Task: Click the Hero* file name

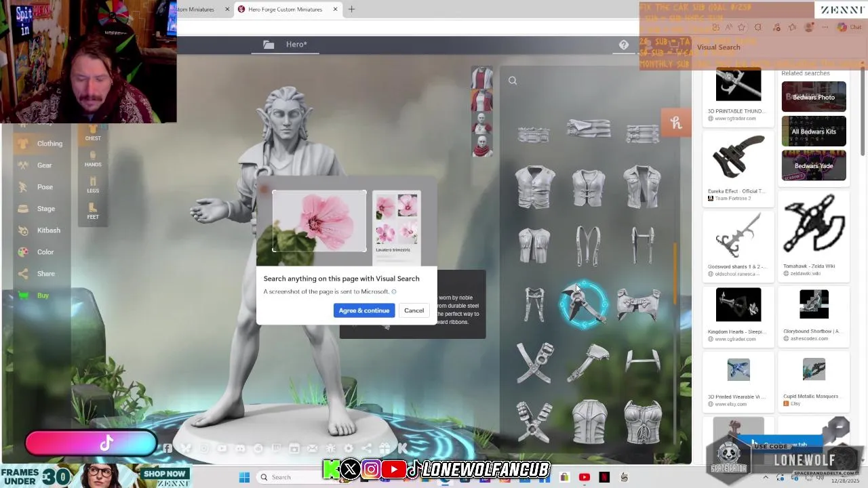Action: tap(296, 45)
